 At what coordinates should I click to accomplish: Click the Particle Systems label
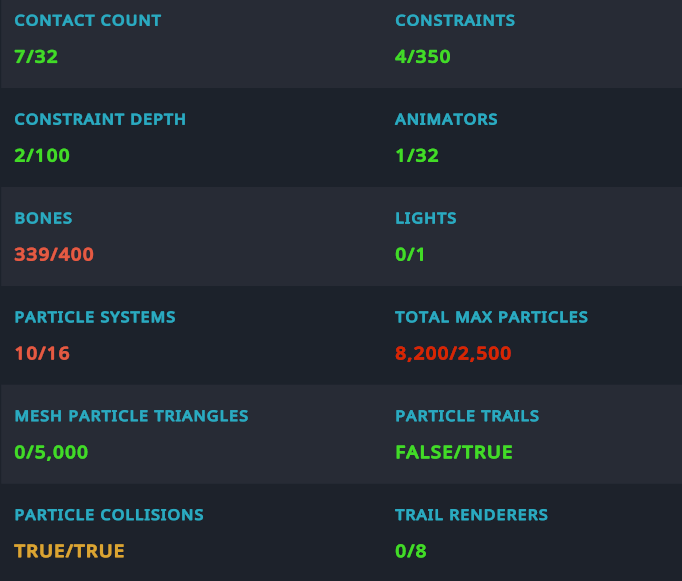point(95,317)
